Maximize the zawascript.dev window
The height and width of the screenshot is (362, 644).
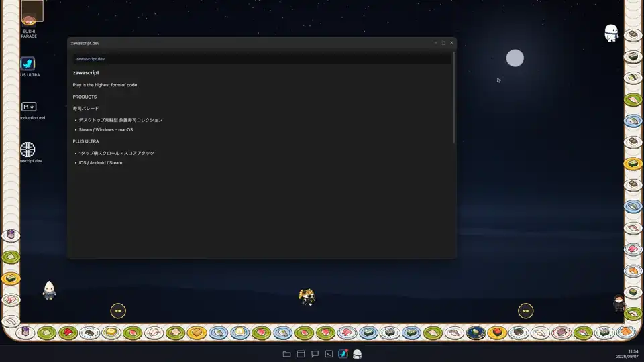443,43
